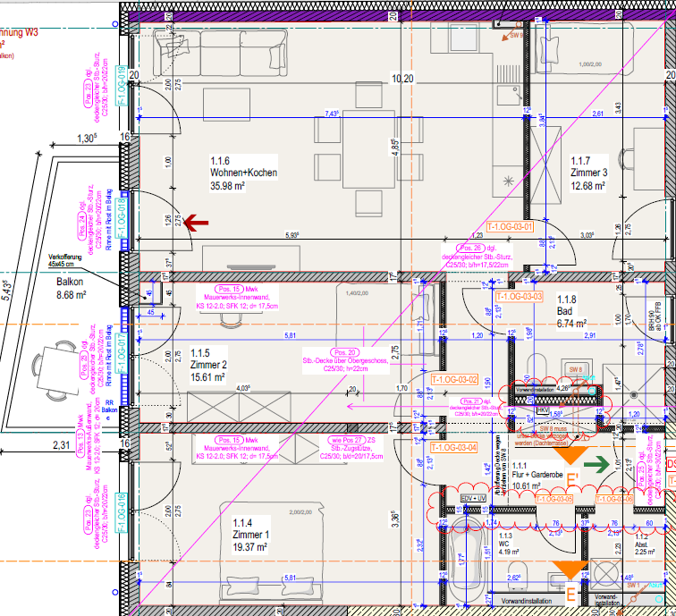Viewport: 676px width, 616px height.
Task: Select the kitchen sink symbol
Action: (509, 96)
